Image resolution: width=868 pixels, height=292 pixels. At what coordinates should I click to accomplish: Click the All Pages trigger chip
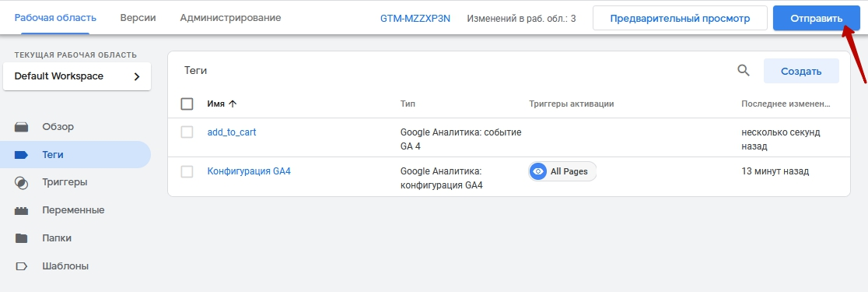(562, 172)
